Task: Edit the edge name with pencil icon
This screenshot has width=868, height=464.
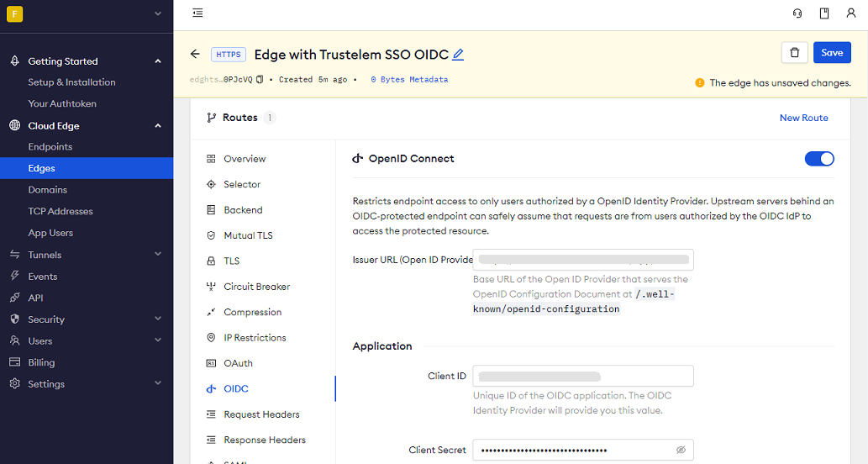Action: point(458,55)
